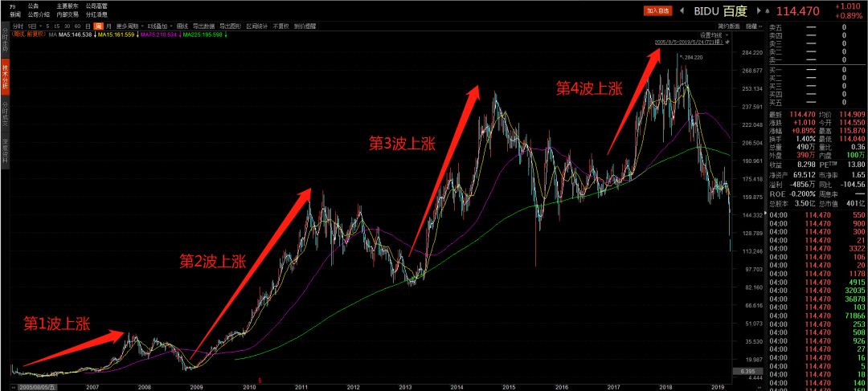
Task: Select the 15-minute period
Action: pos(57,26)
